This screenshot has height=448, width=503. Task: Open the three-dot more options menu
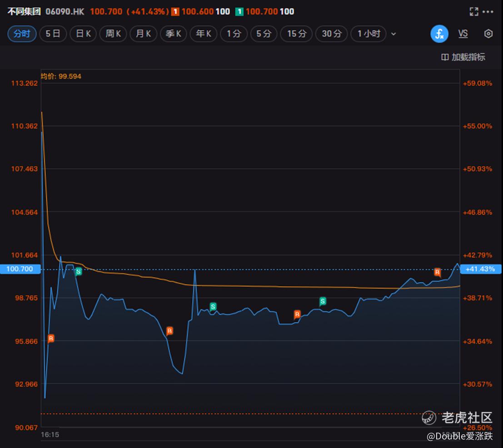pos(488,12)
